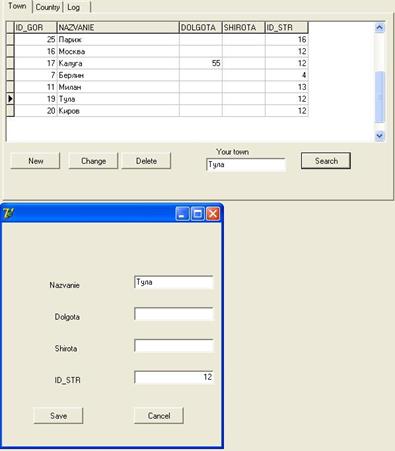Screen dimensions: 395x451
Task: Click ID_GOR cell 11 in Милан row
Action: click(36, 87)
